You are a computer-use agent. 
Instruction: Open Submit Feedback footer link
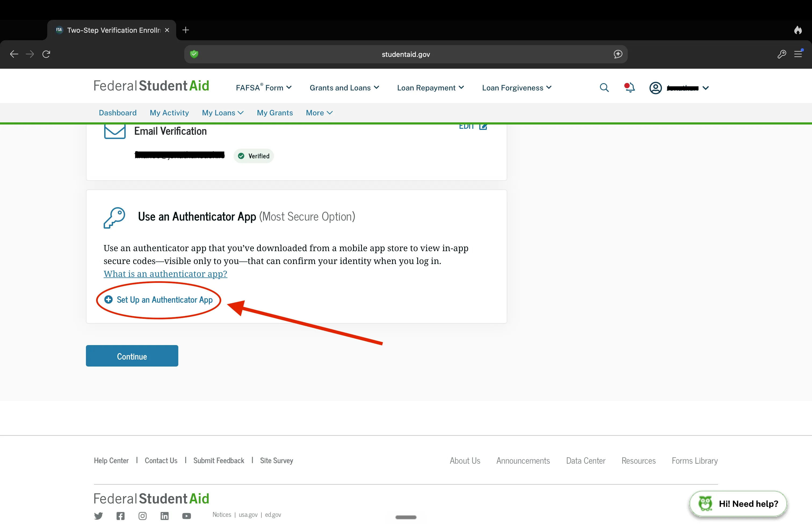coord(219,460)
